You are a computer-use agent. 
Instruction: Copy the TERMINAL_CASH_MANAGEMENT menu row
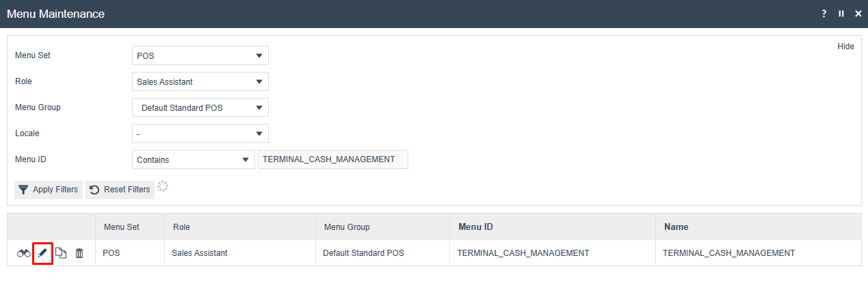[x=61, y=253]
